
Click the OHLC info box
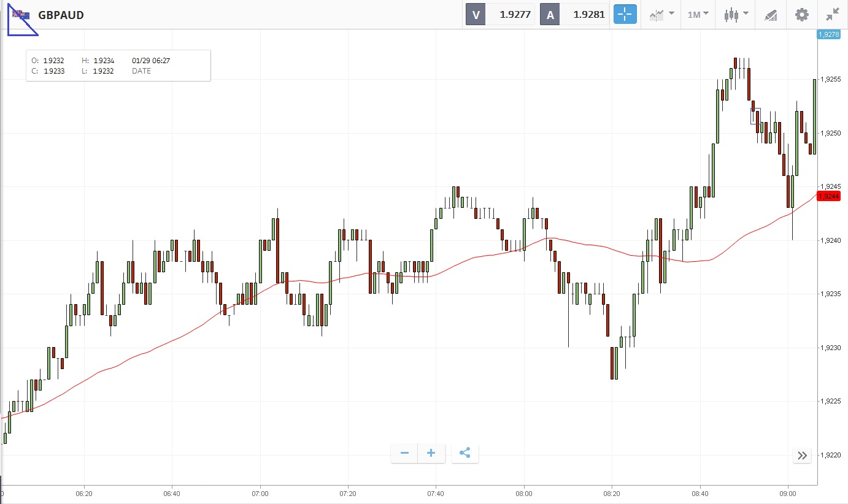[x=118, y=66]
